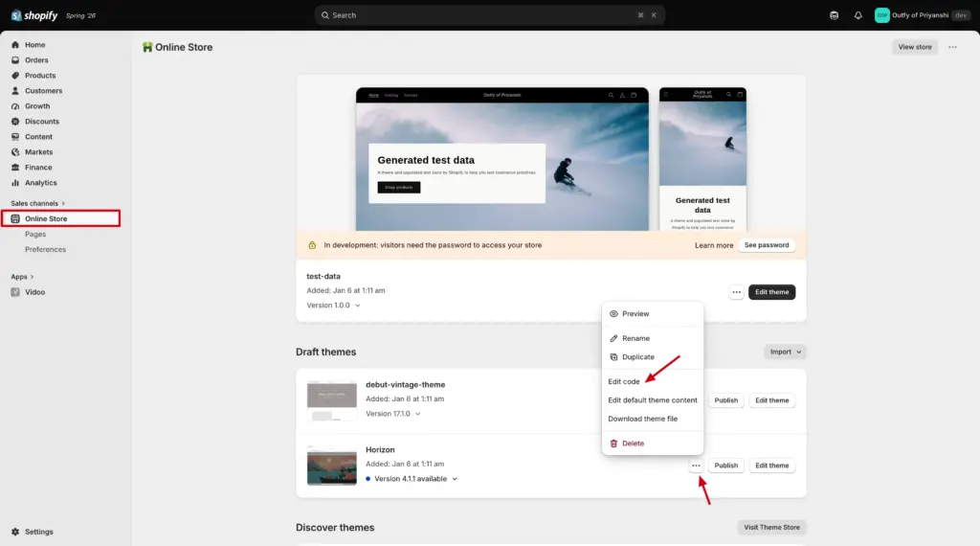980x546 pixels.
Task: Select Edit code from the context menu
Action: click(x=624, y=381)
